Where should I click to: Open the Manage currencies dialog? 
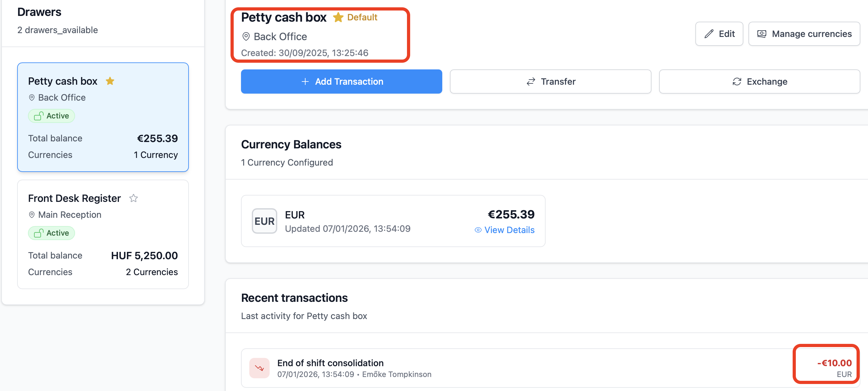pyautogui.click(x=804, y=34)
